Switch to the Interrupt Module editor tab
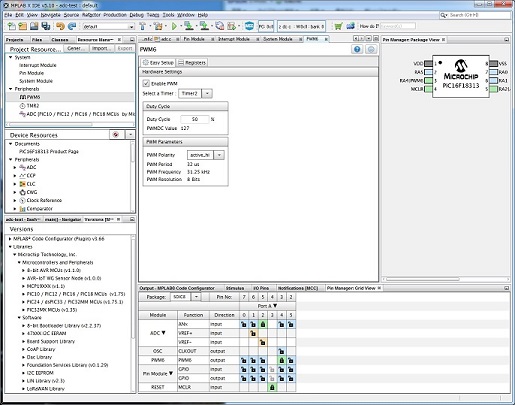 point(234,39)
